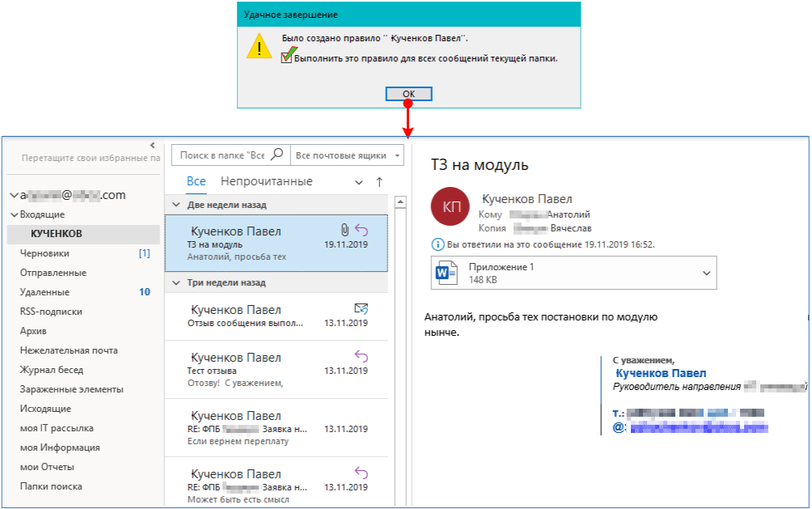Select the Все tab in message list
Image resolution: width=812 pixels, height=509 pixels.
coord(196,181)
